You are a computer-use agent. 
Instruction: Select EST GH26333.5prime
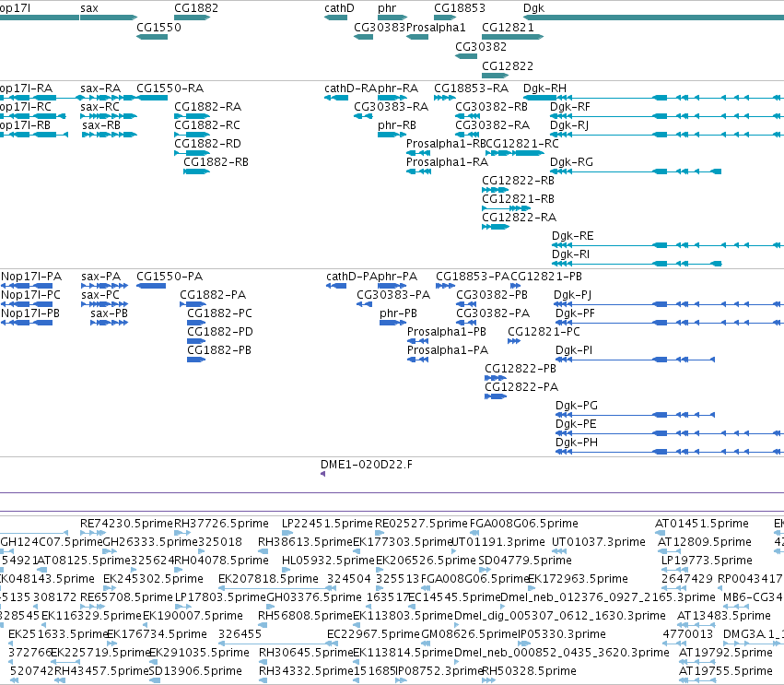point(150,542)
